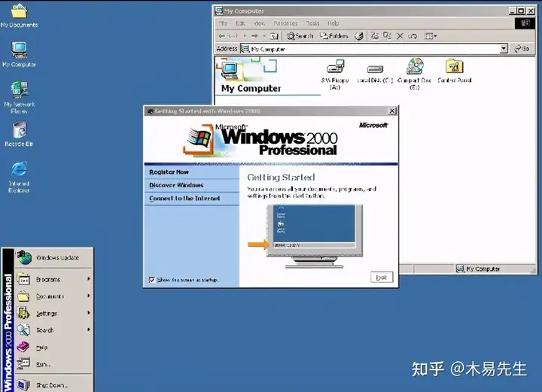Open the View menu
This screenshot has width=542, height=392.
pos(259,23)
